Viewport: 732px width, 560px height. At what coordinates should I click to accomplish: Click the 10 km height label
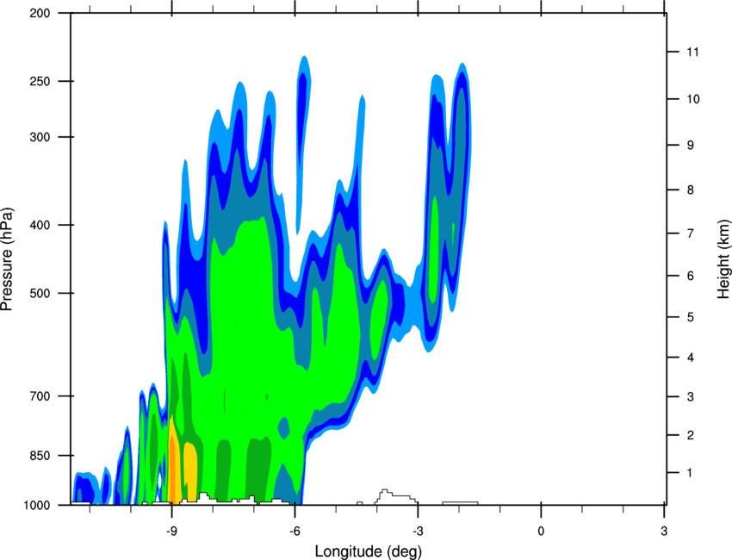tap(693, 99)
